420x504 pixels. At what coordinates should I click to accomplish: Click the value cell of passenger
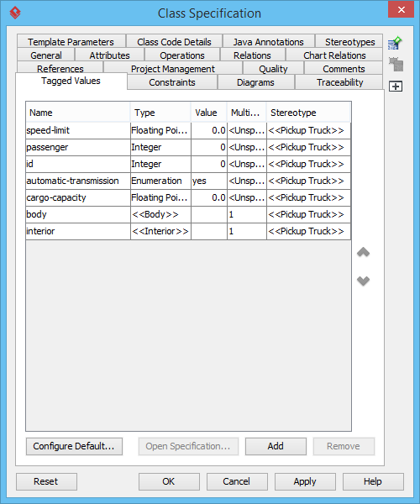coord(209,147)
